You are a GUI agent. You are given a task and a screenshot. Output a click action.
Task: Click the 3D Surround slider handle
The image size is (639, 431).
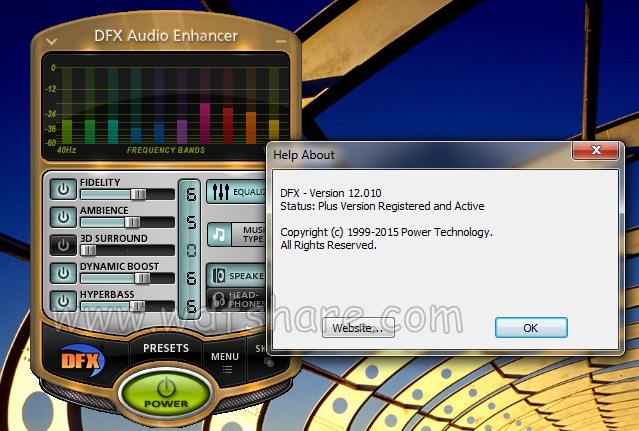coord(88,250)
